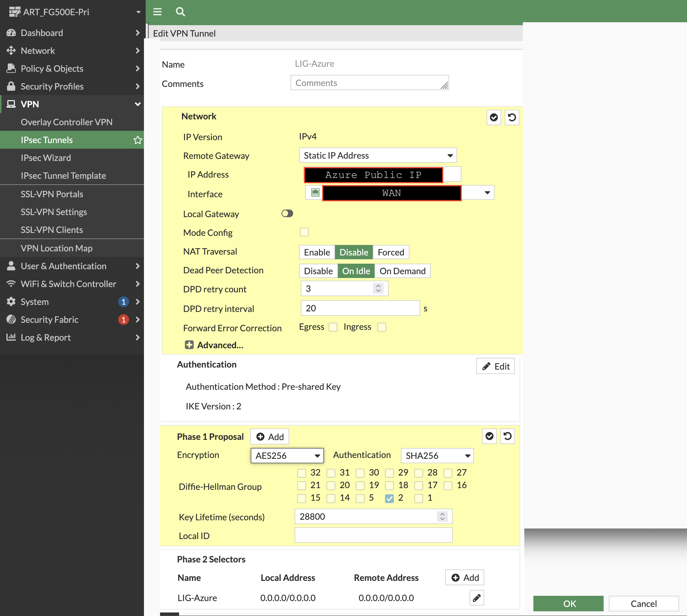Click the Cancel button
The height and width of the screenshot is (616, 687).
click(x=644, y=603)
